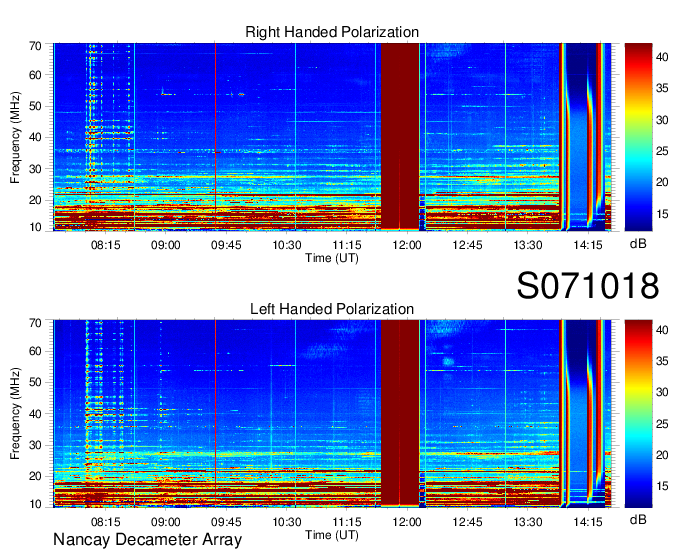Click the 70 MHz tick on Left Handed frequency axis
The width and height of the screenshot is (680, 552).
coord(35,322)
